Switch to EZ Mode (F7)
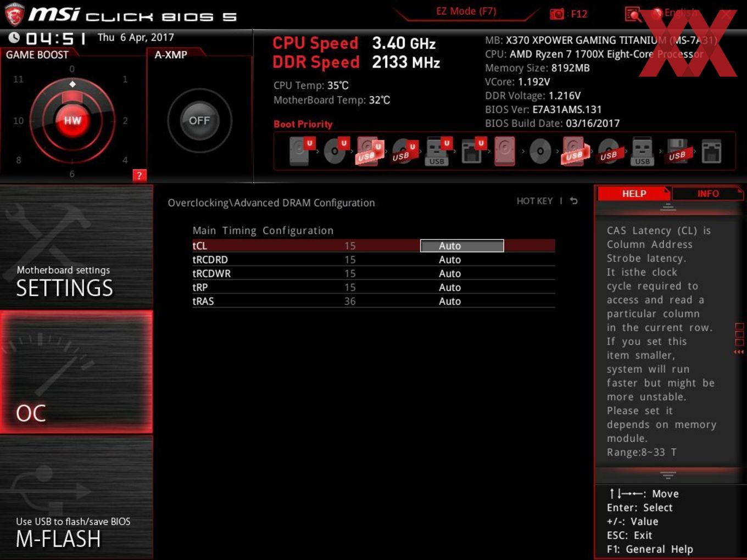 point(466,11)
